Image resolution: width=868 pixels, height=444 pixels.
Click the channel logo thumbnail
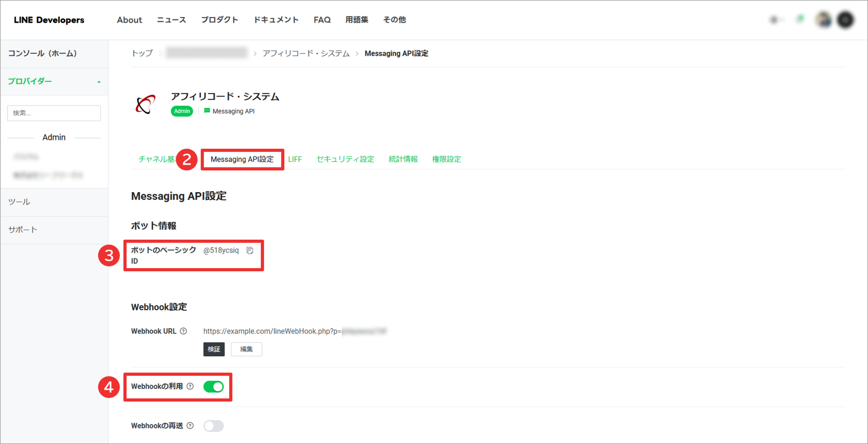[x=146, y=104]
